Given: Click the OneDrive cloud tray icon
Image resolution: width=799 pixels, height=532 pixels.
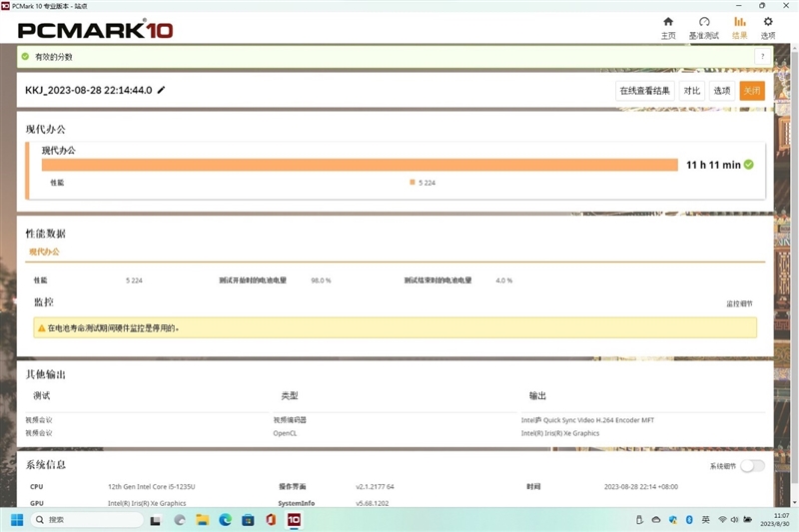Looking at the screenshot, I should pyautogui.click(x=656, y=520).
